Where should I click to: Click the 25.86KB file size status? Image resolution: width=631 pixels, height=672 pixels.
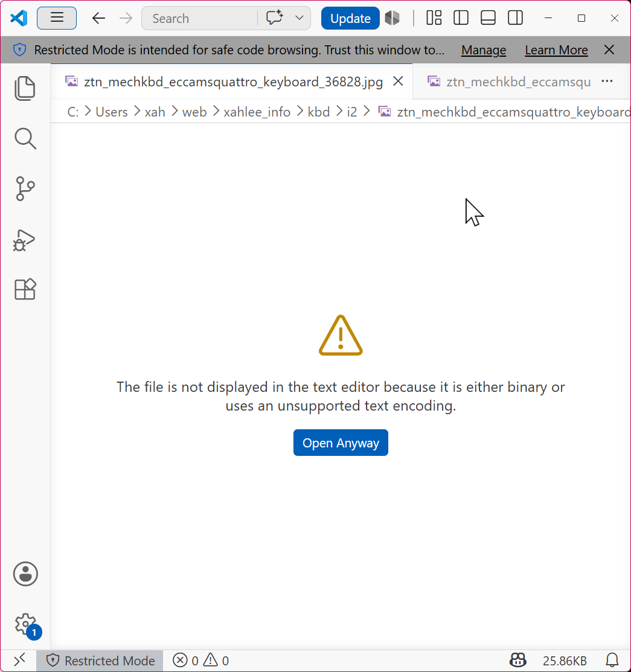point(565,661)
